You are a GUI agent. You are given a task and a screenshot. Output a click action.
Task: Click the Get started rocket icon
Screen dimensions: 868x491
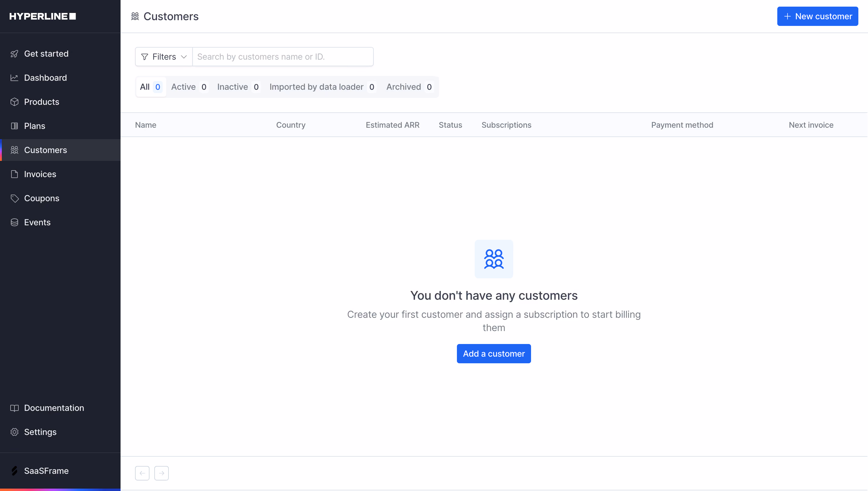(14, 54)
